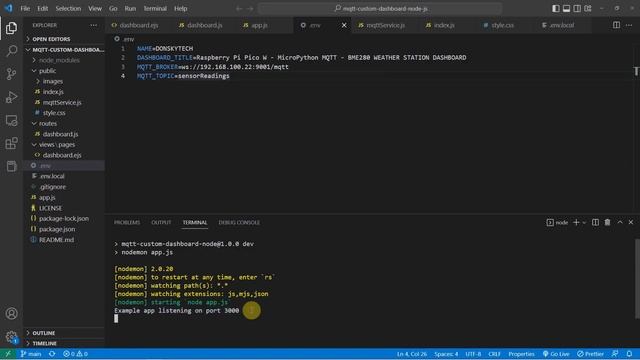The image size is (640, 360).
Task: Open Customize Layout icon
Action: point(588,9)
